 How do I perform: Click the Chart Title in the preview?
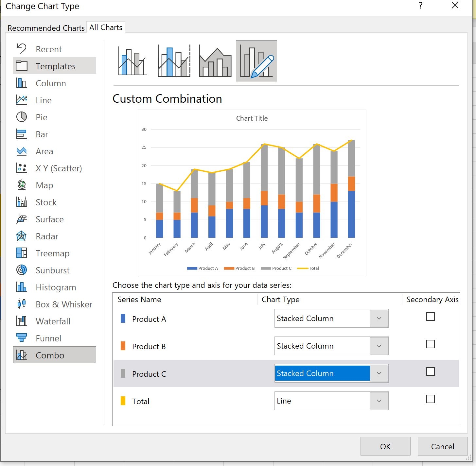click(x=252, y=118)
